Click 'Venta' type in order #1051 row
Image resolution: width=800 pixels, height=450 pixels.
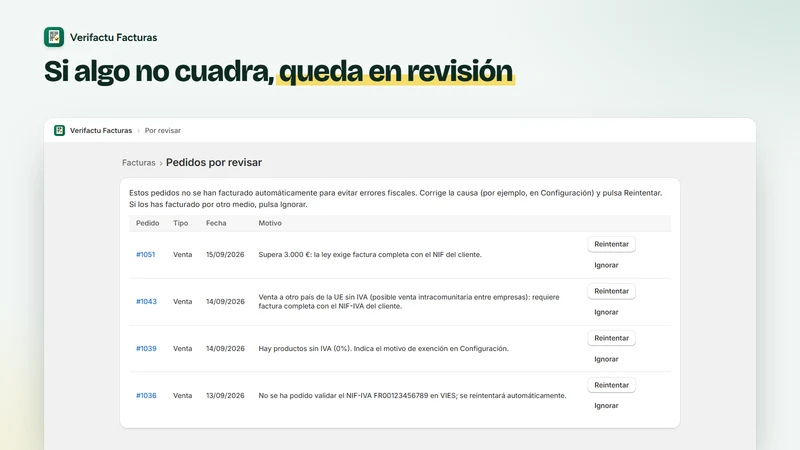[183, 255]
